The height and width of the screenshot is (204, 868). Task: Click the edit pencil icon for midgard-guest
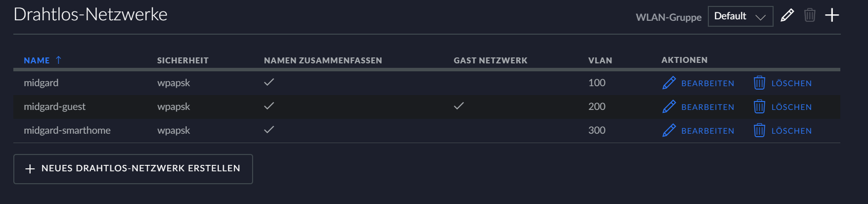669,106
